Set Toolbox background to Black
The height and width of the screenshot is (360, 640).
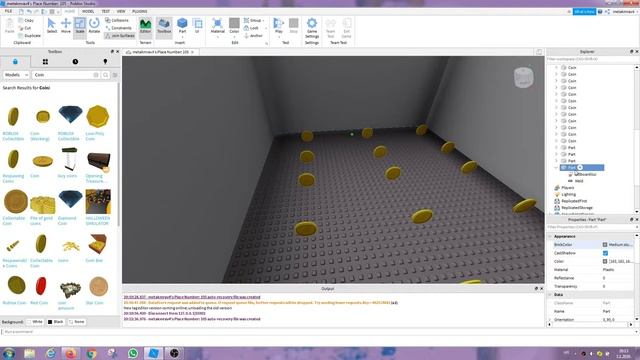click(x=56, y=322)
